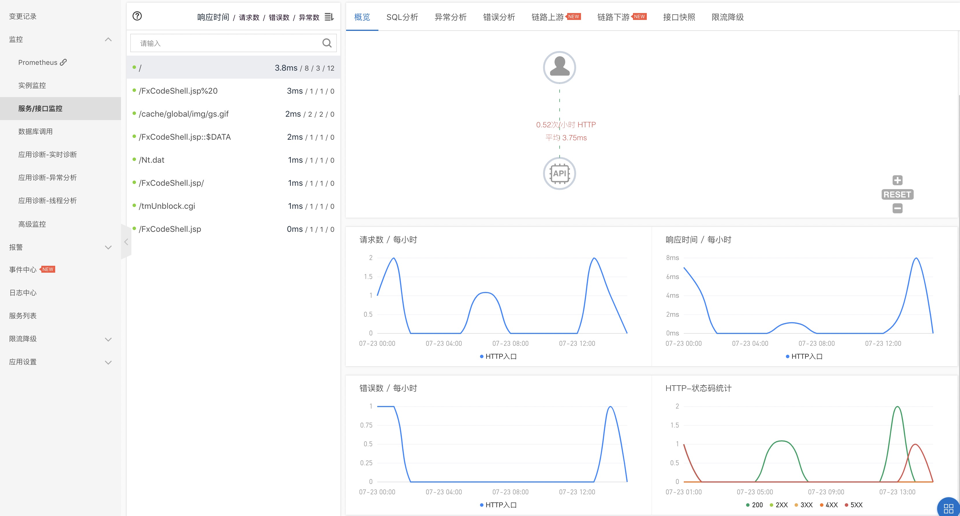Select the /cache/global/img/gs.gif row
The width and height of the screenshot is (960, 516).
click(233, 114)
